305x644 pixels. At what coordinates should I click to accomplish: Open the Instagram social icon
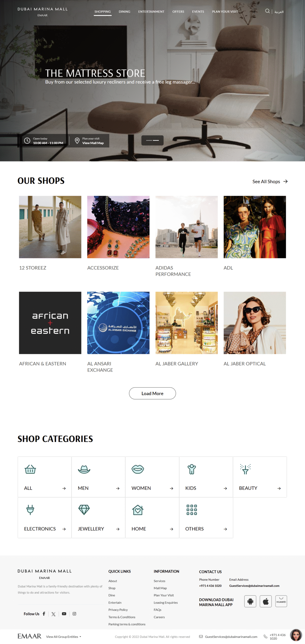[x=74, y=613]
